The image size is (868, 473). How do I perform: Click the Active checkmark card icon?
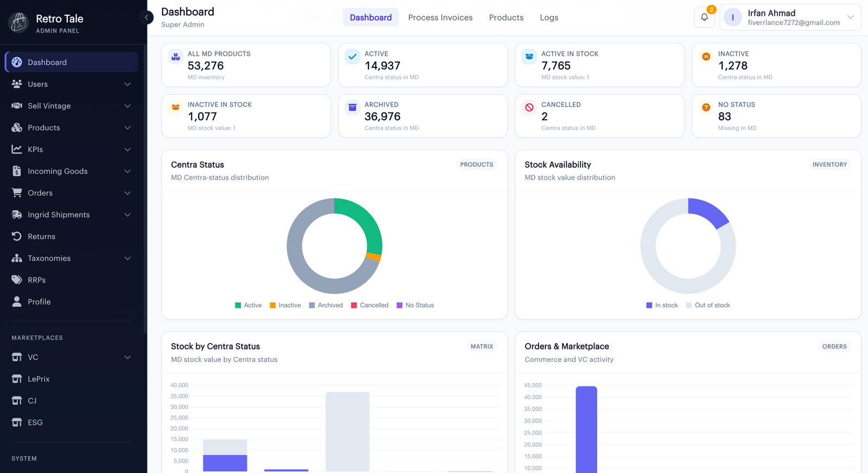tap(353, 56)
